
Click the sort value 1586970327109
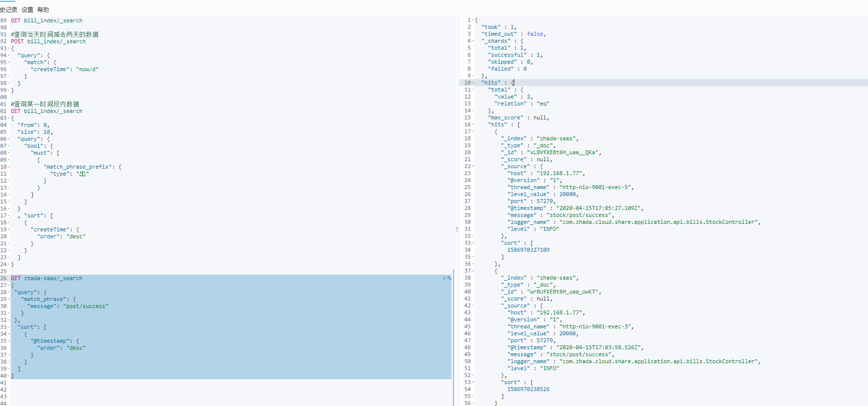(529, 250)
